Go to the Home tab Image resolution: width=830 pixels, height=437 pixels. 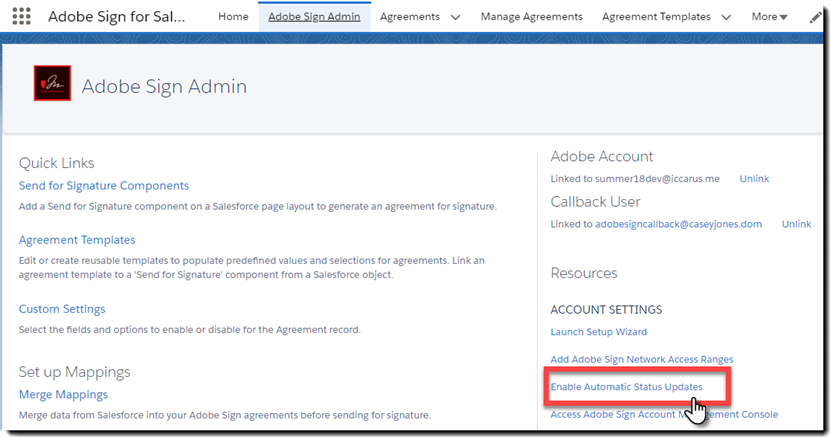point(233,17)
